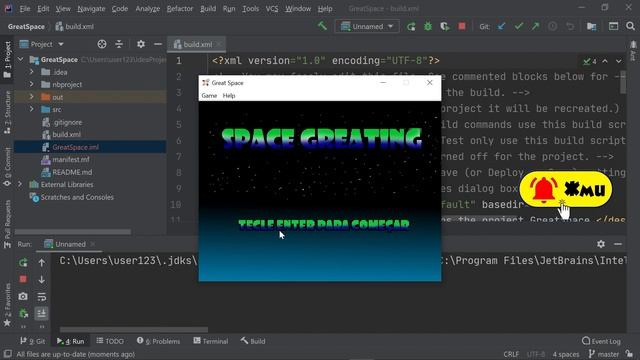Open the Problems tool window button
Screen dimensions: 640x360
tap(158, 341)
